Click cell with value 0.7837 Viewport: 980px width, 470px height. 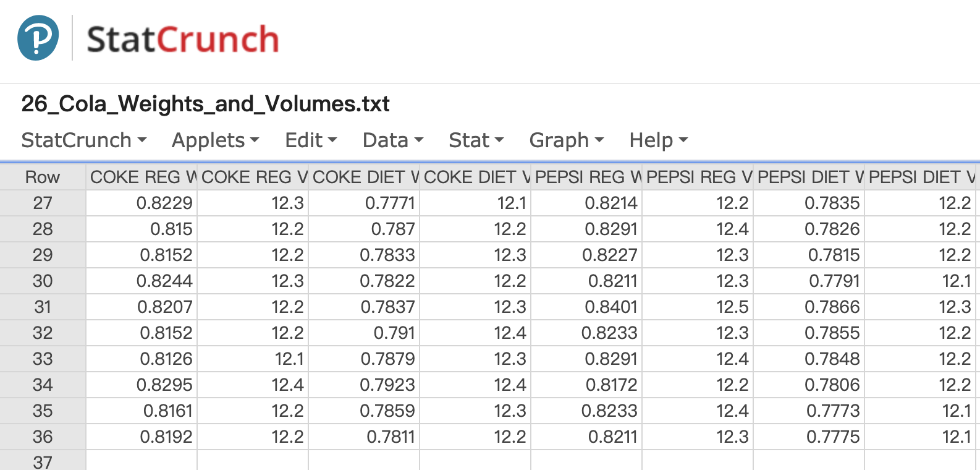point(364,307)
